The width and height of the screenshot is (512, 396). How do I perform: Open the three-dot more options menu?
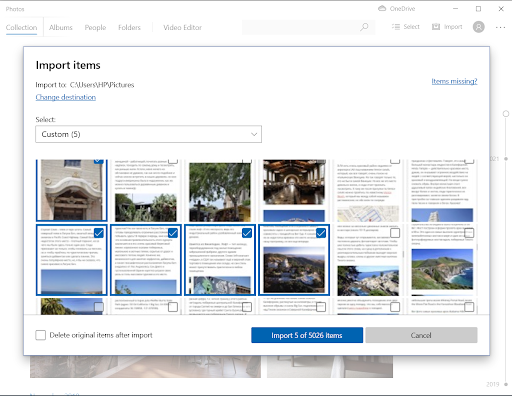(500, 27)
